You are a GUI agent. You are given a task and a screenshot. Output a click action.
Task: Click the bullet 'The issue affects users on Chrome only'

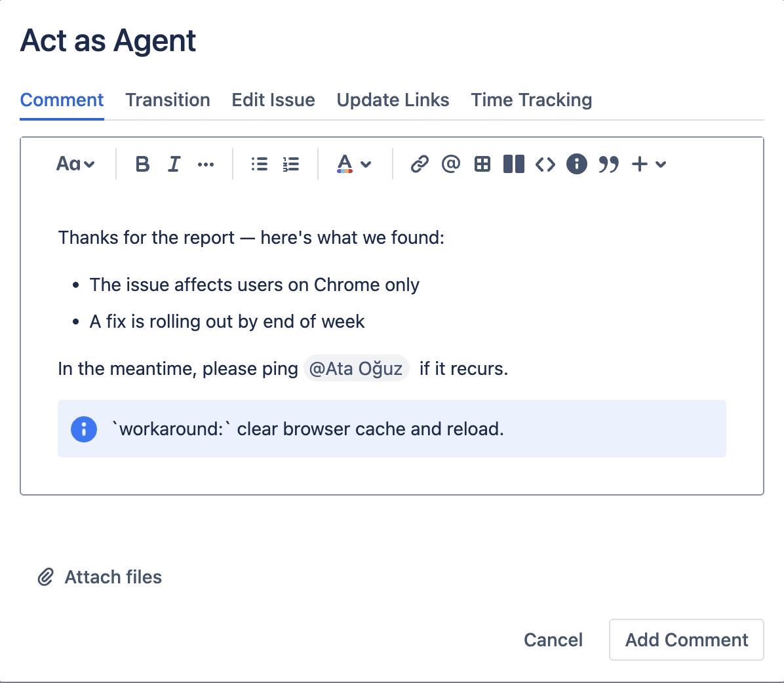pyautogui.click(x=254, y=285)
